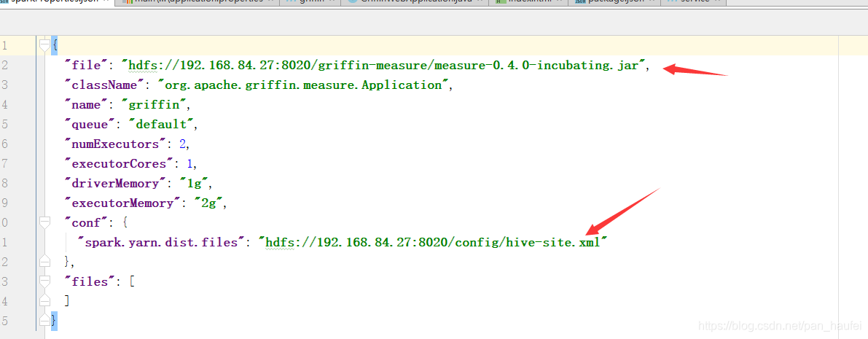The height and width of the screenshot is (339, 868).
Task: Collapse the root object fold on line 1
Action: pyautogui.click(x=45, y=46)
